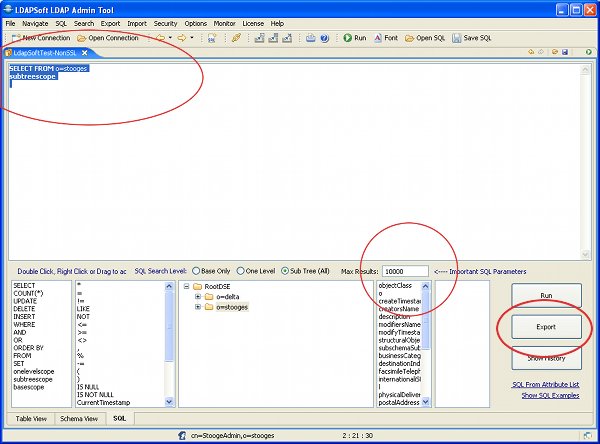The width and height of the screenshot is (600, 444).
Task: Open the SQL From Attribute List link
Action: [546, 384]
